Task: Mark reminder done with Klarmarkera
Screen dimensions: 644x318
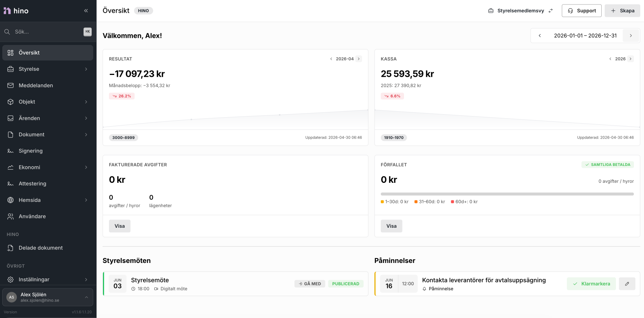Action: 591,284
